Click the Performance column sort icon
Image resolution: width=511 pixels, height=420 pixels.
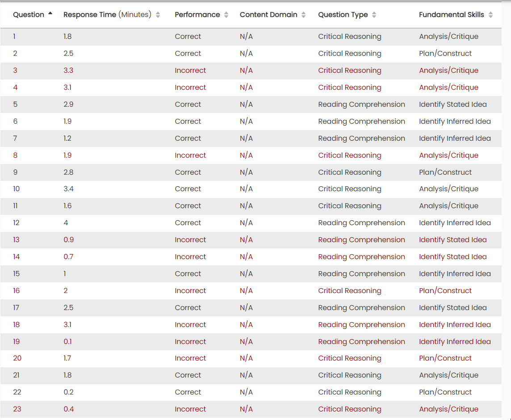point(226,15)
